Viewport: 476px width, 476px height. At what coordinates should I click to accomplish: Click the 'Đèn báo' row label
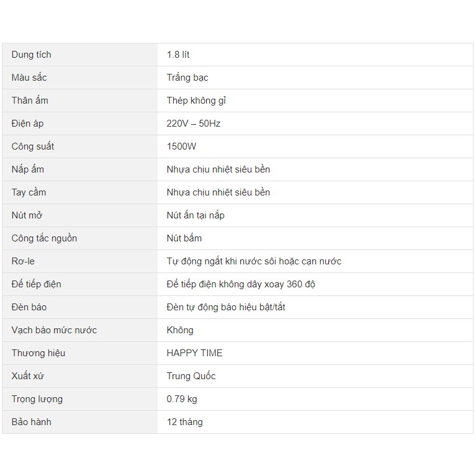[x=29, y=307]
